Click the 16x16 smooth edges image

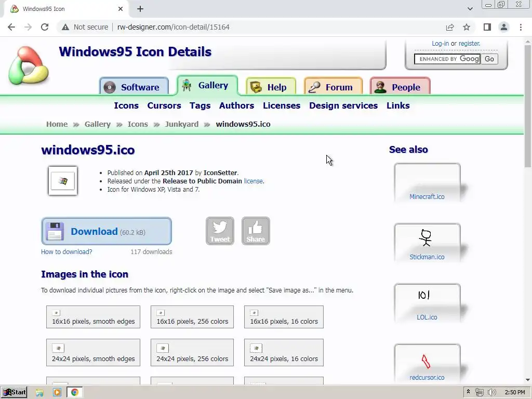(x=56, y=313)
